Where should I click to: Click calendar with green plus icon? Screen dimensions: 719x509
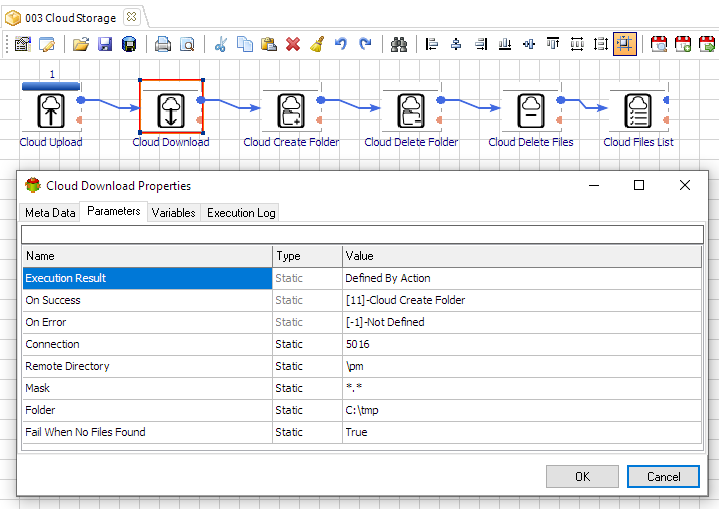[x=683, y=44]
